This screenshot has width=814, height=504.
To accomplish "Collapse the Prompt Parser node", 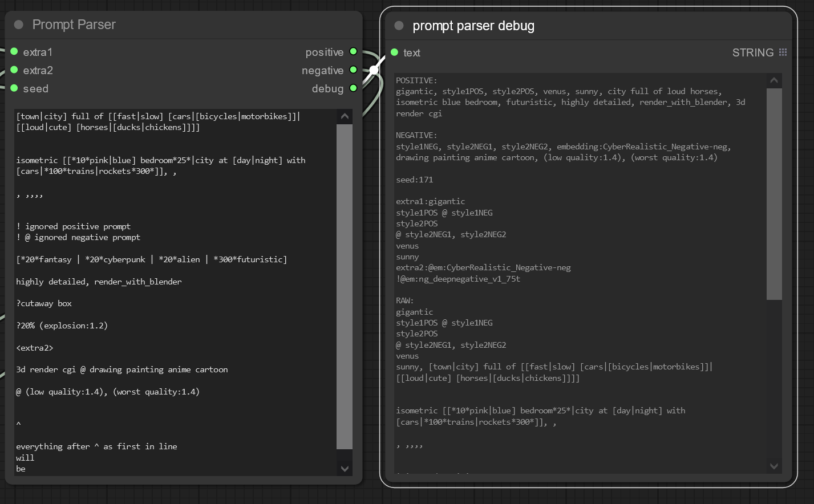I will pos(19,25).
